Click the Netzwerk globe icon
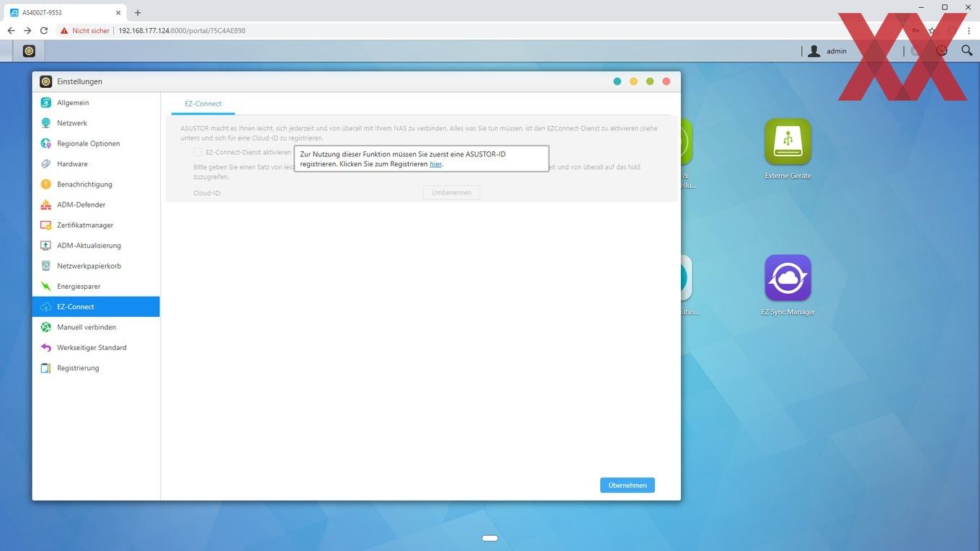The image size is (980, 551). click(x=46, y=123)
